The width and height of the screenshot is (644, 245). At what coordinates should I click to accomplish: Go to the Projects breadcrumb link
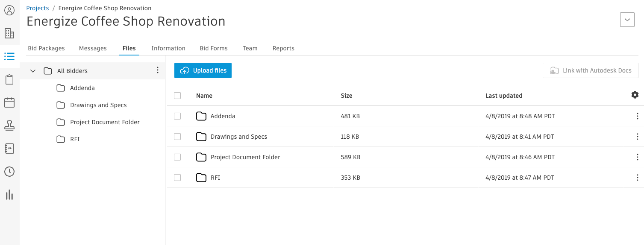click(38, 8)
